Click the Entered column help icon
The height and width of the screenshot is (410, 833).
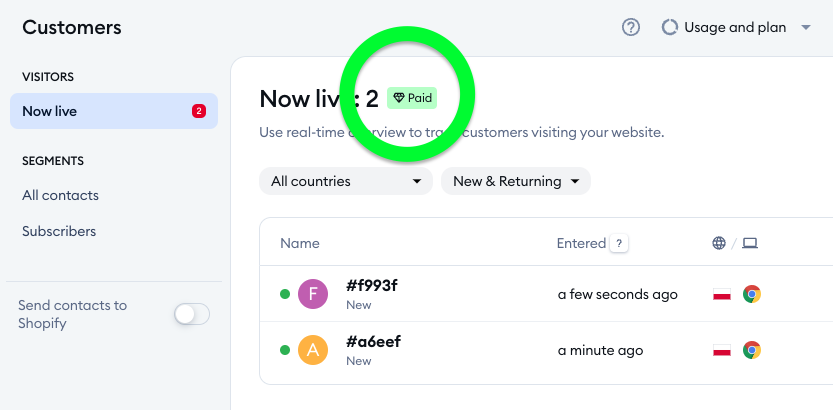click(x=620, y=243)
